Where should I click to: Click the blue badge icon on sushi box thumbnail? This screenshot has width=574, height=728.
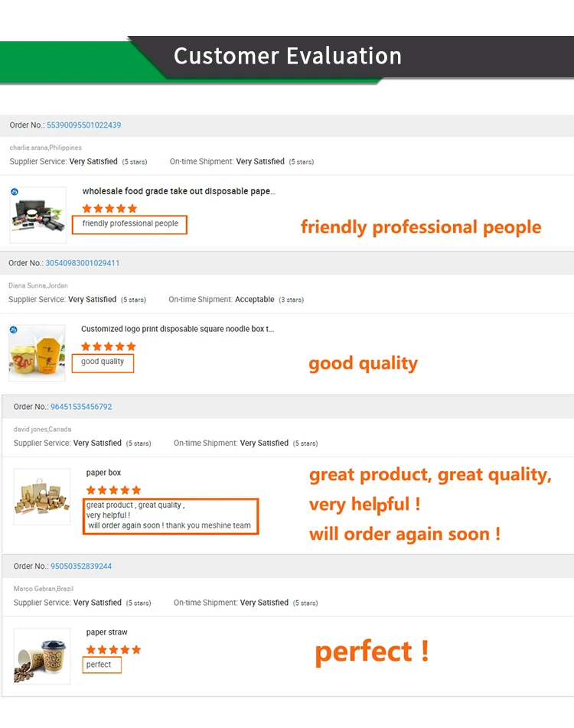pos(15,192)
